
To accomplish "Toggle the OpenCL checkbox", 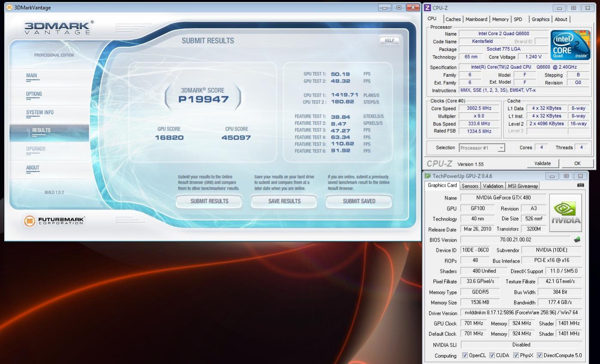I will tap(465, 355).
